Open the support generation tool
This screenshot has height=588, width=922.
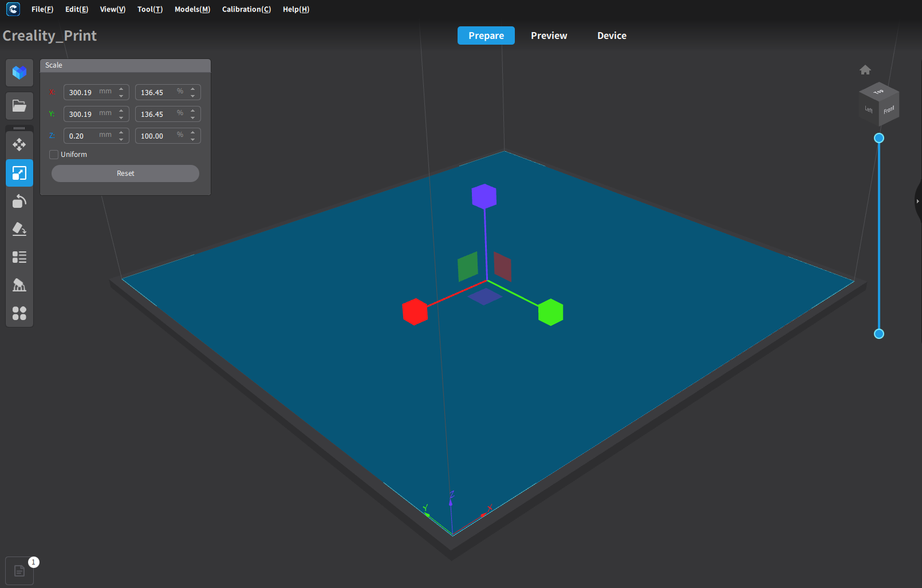pyautogui.click(x=19, y=285)
